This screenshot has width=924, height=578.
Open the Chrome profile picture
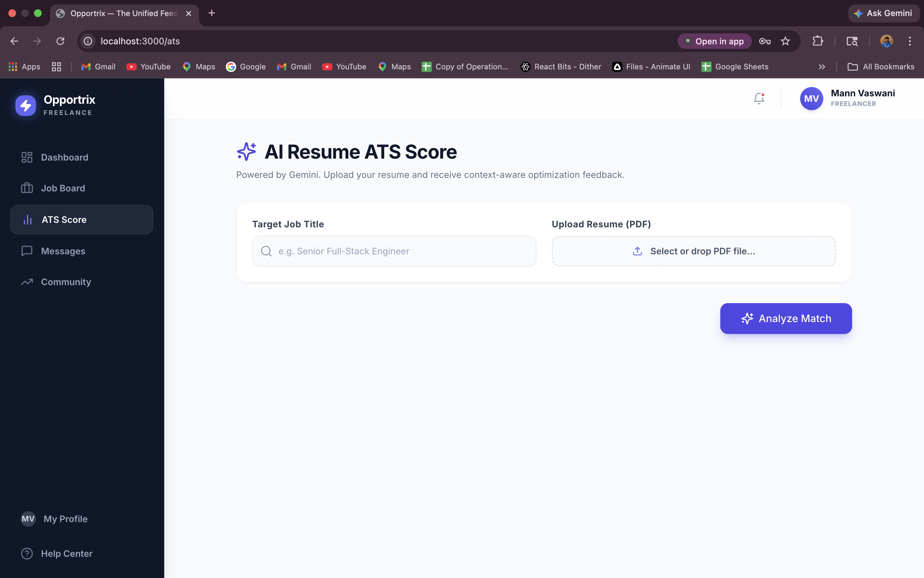click(x=886, y=41)
